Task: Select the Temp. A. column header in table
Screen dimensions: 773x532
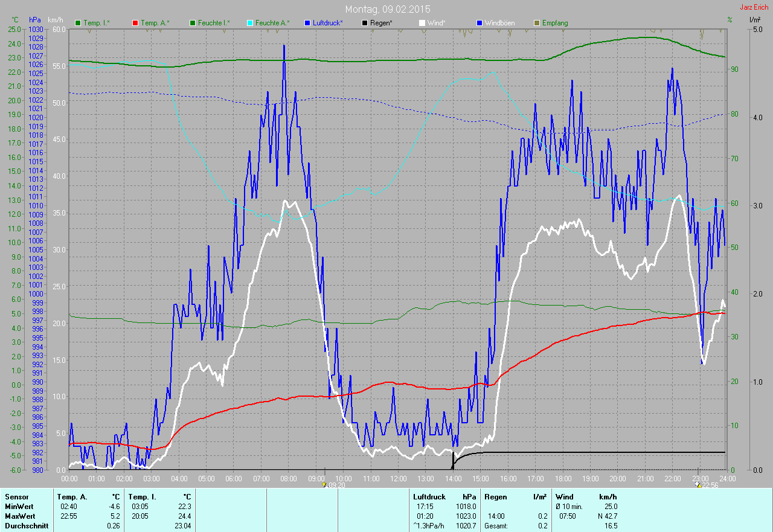Action: point(72,497)
